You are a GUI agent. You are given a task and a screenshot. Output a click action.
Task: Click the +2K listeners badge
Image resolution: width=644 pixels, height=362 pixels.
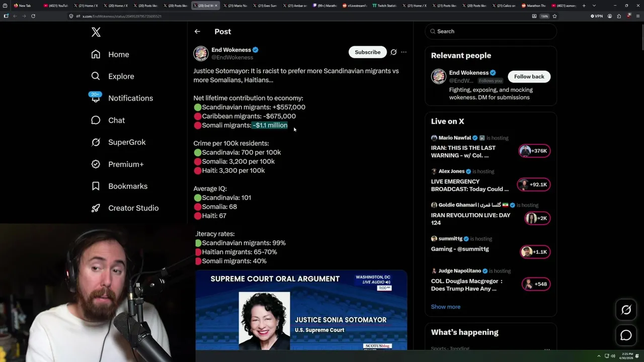click(x=536, y=218)
